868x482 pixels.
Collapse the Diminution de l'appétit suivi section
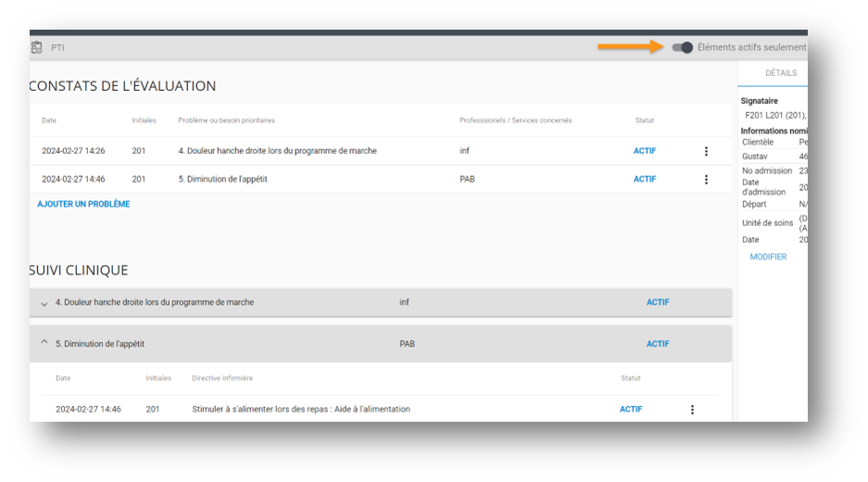[x=44, y=343]
